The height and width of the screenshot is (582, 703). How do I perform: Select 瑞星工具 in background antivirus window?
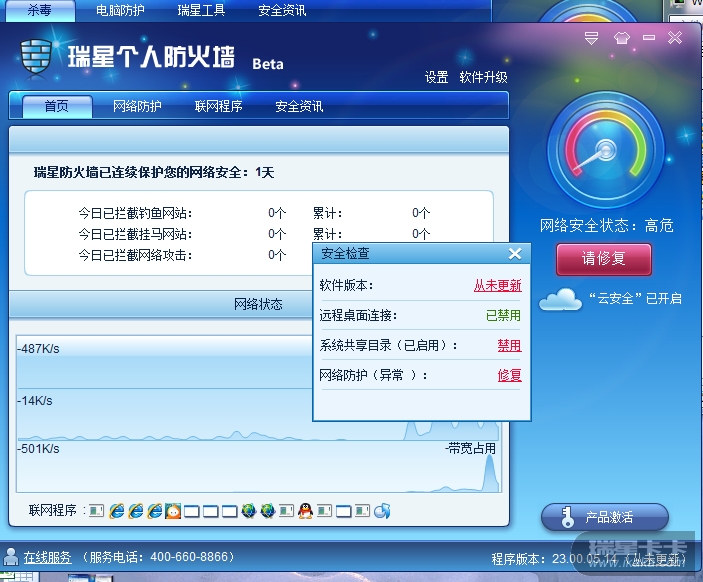(x=201, y=10)
